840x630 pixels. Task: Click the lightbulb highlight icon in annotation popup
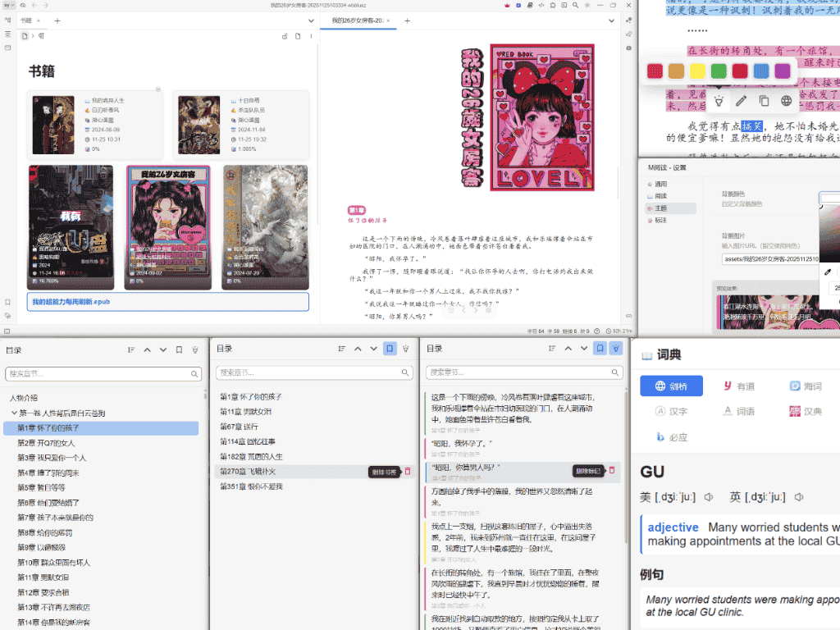[719, 101]
